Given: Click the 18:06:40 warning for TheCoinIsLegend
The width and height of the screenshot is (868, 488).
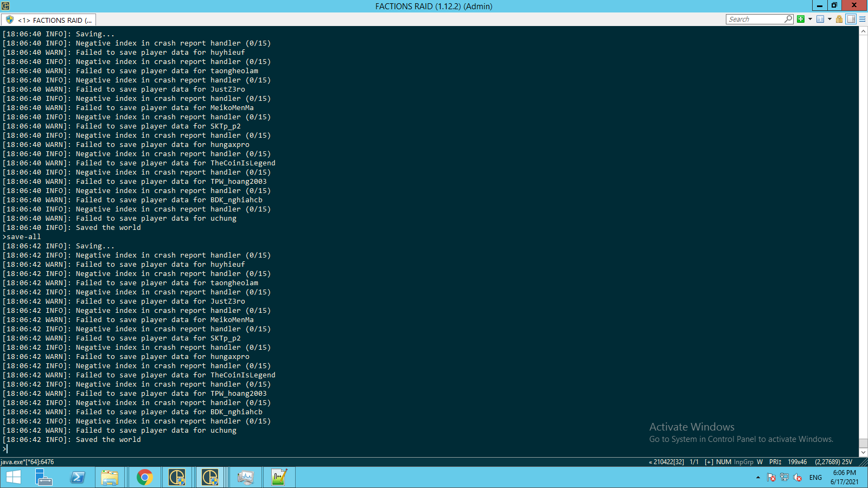Looking at the screenshot, I should pyautogui.click(x=139, y=163).
